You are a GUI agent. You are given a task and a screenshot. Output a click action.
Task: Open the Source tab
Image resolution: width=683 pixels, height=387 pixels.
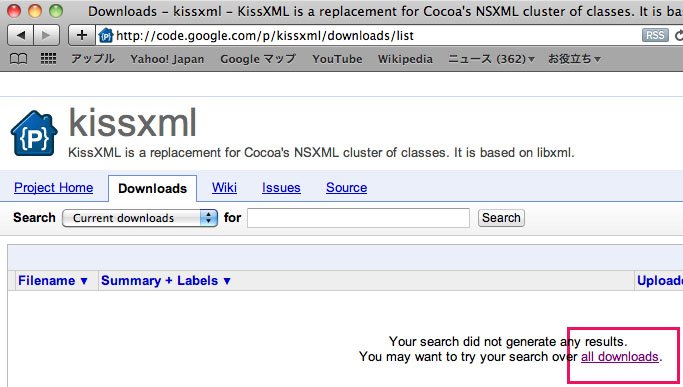(347, 187)
